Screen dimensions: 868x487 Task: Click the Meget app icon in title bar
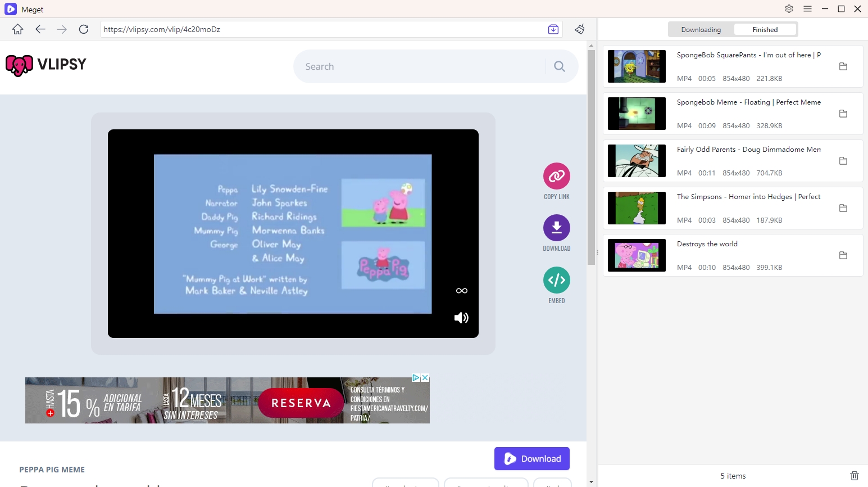10,9
